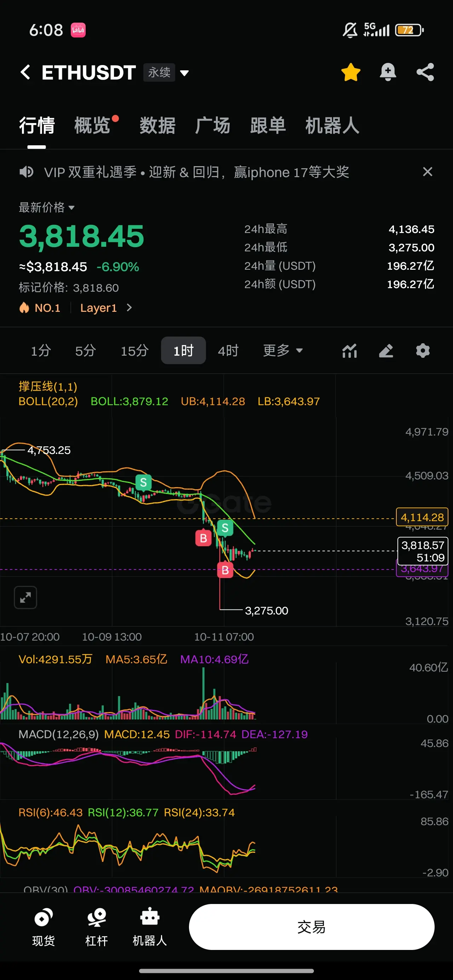This screenshot has height=980, width=453.
Task: Tap the 5G signal indicator
Action: coord(377,29)
